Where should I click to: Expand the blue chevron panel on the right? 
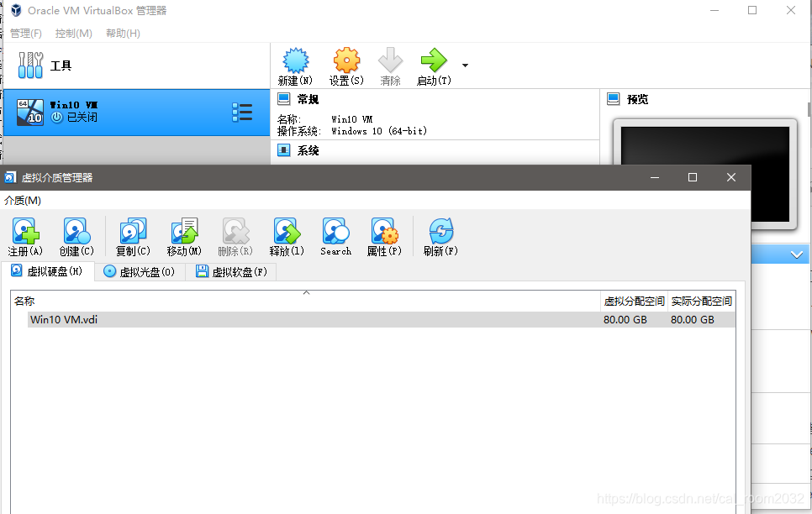click(797, 254)
